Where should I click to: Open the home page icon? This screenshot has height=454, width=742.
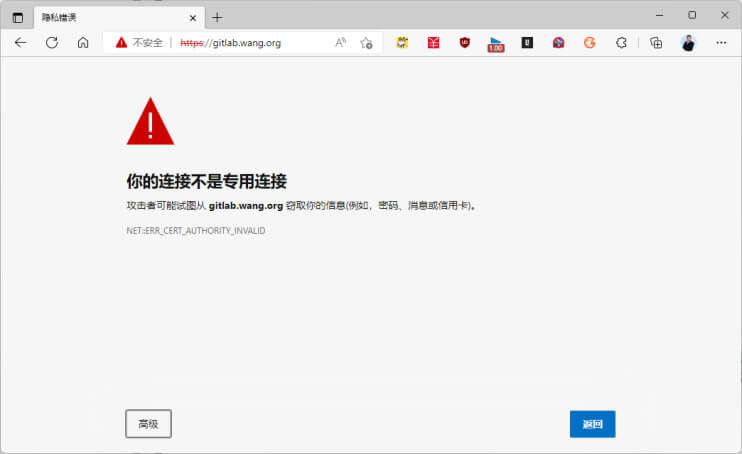[83, 43]
